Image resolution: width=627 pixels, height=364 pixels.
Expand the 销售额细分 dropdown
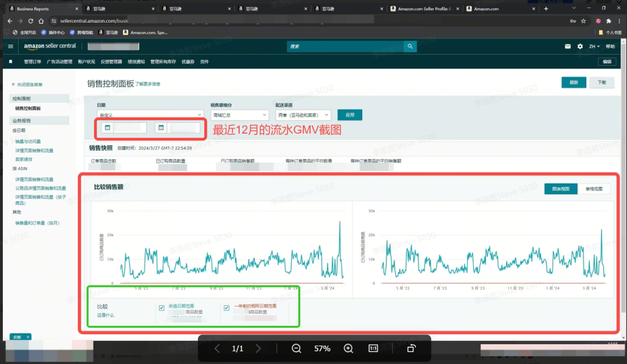[239, 115]
